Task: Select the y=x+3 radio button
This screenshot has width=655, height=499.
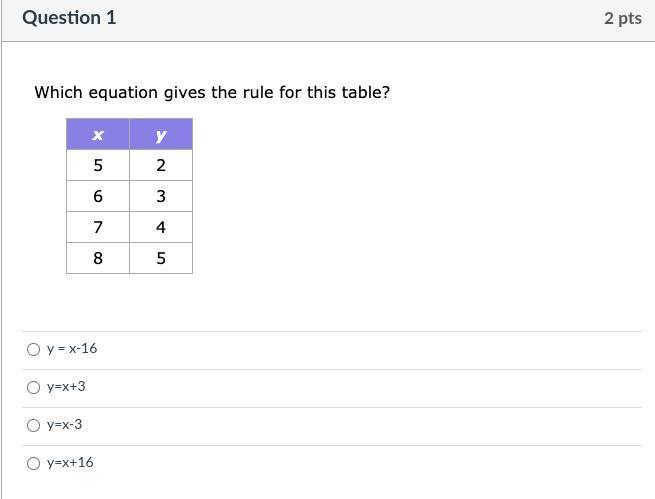Action: tap(34, 387)
